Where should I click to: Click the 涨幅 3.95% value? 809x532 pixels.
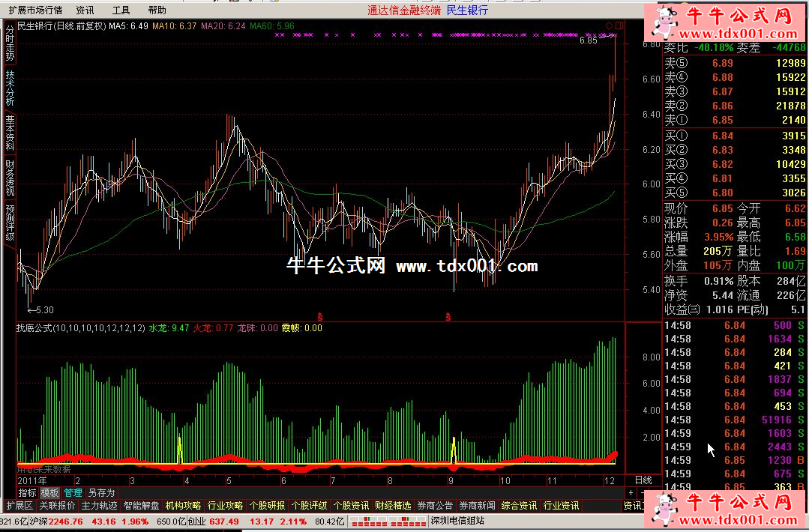719,237
